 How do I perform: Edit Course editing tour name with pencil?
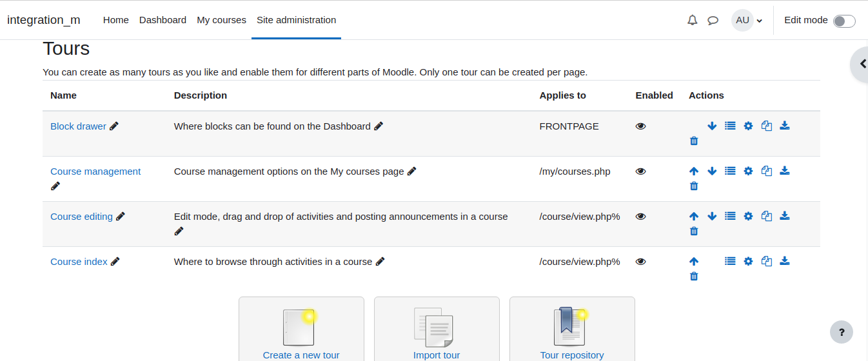point(121,217)
